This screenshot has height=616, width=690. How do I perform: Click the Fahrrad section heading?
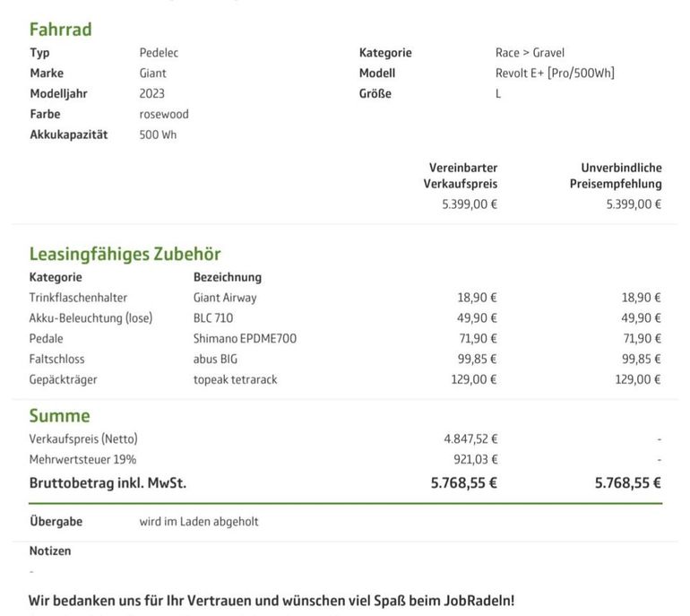tap(60, 30)
